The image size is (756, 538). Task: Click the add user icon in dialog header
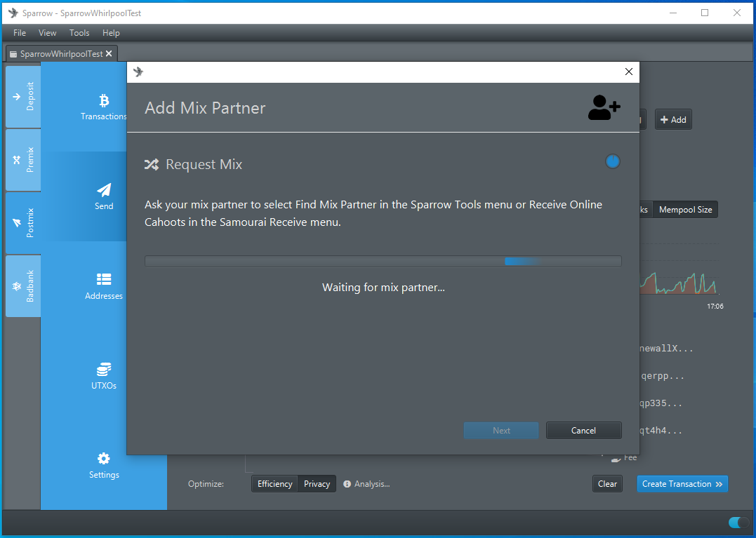604,107
